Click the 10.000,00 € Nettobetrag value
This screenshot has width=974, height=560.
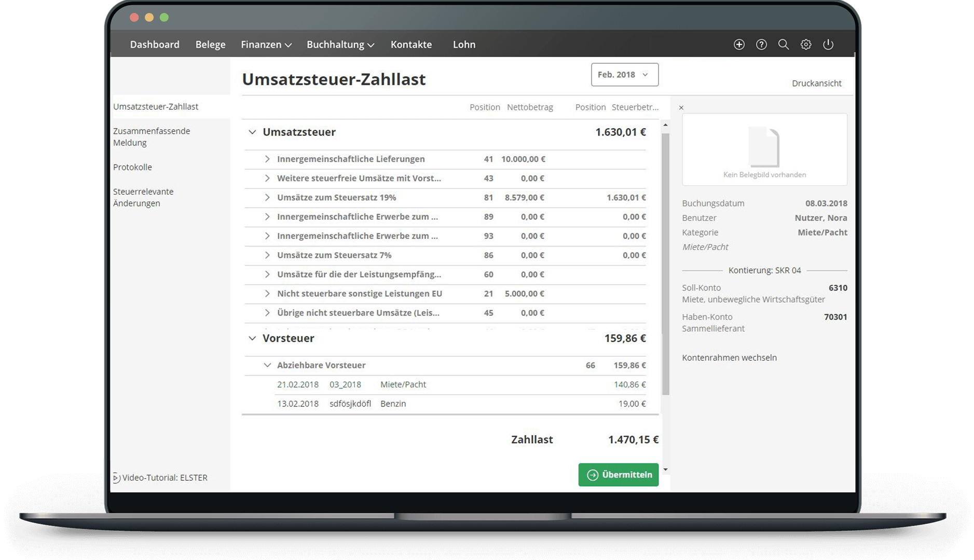(x=523, y=159)
